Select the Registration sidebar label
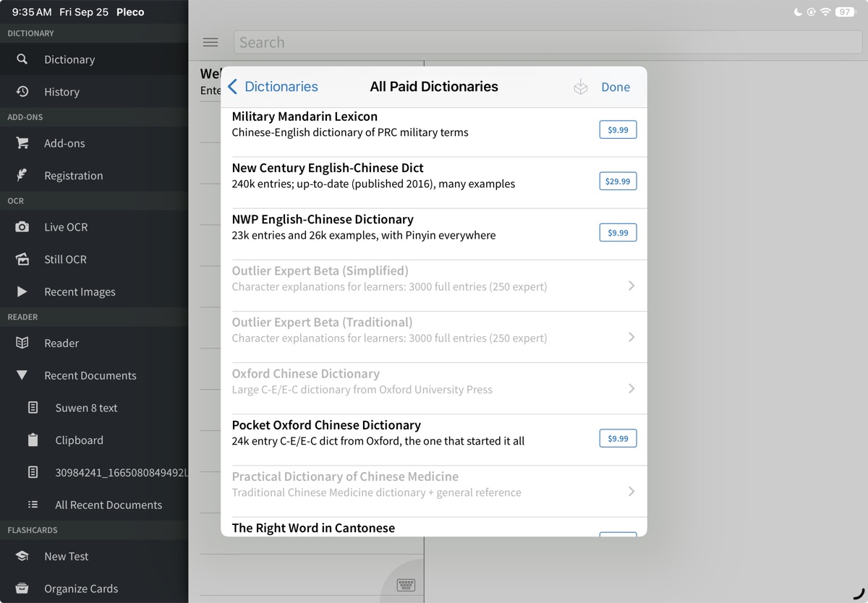The height and width of the screenshot is (603, 868). point(73,176)
